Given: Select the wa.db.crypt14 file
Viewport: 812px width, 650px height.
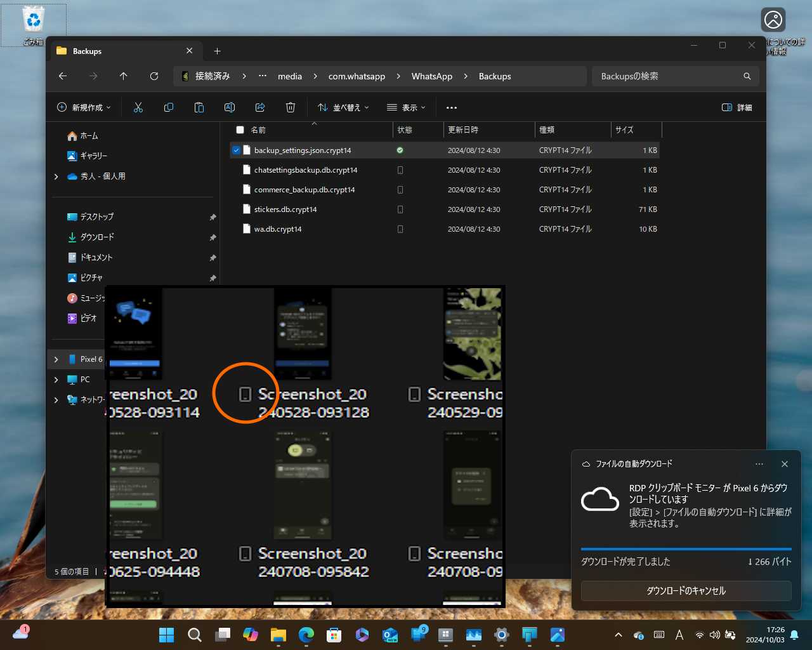Looking at the screenshot, I should (444, 229).
